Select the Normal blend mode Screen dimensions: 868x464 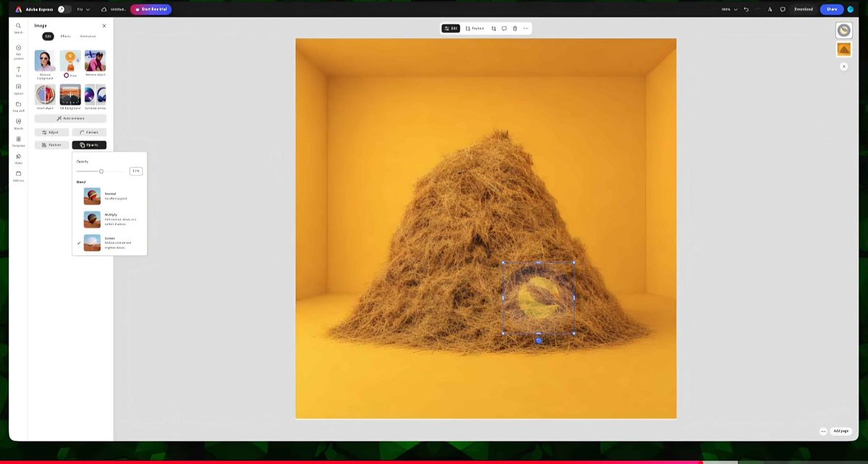tap(110, 196)
